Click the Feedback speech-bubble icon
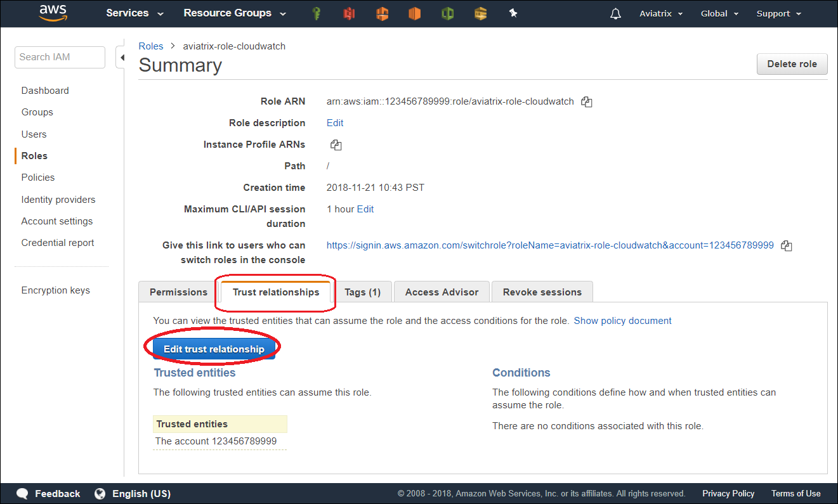 22,493
